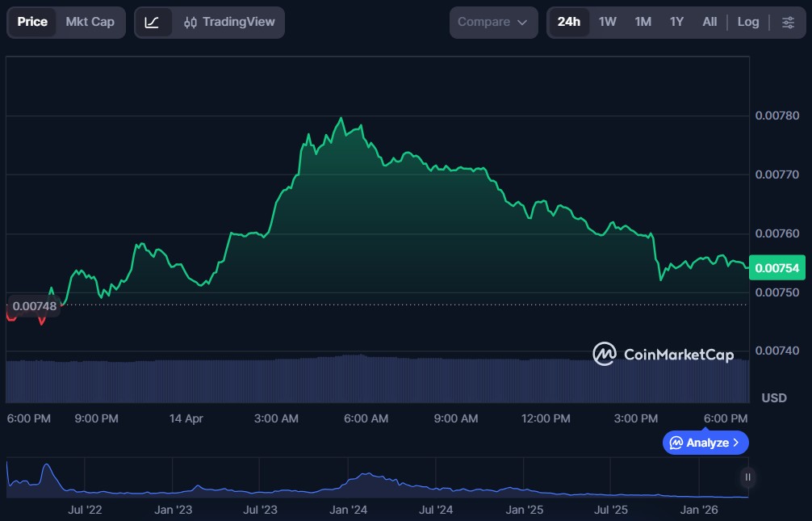Click the range handle on the history navigator
The image size is (812, 521).
(747, 477)
